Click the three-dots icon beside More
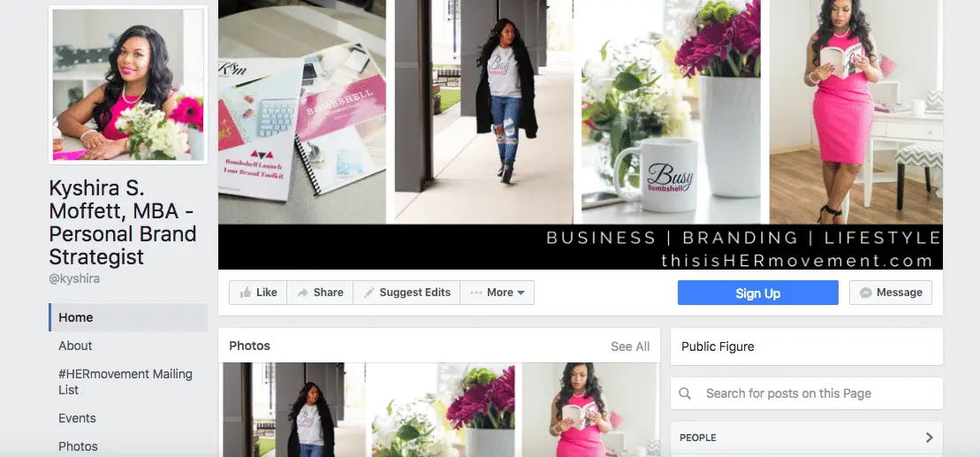The height and width of the screenshot is (457, 980). tap(476, 293)
